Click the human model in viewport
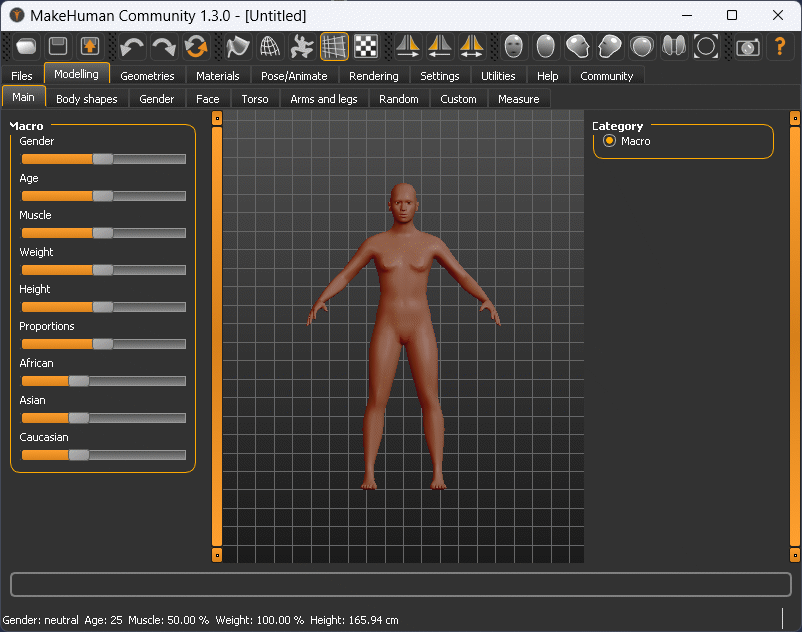The width and height of the screenshot is (802, 632). pos(404,336)
